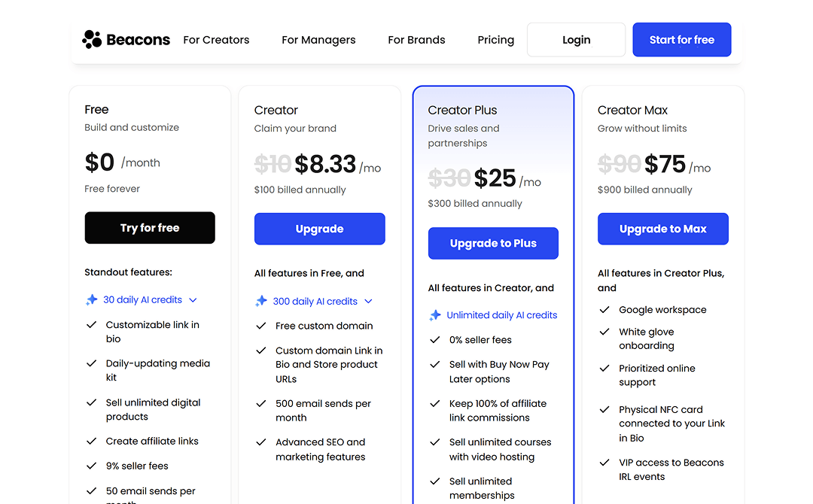Click the Start for free button
This screenshot has height=504, width=813.
coord(682,40)
